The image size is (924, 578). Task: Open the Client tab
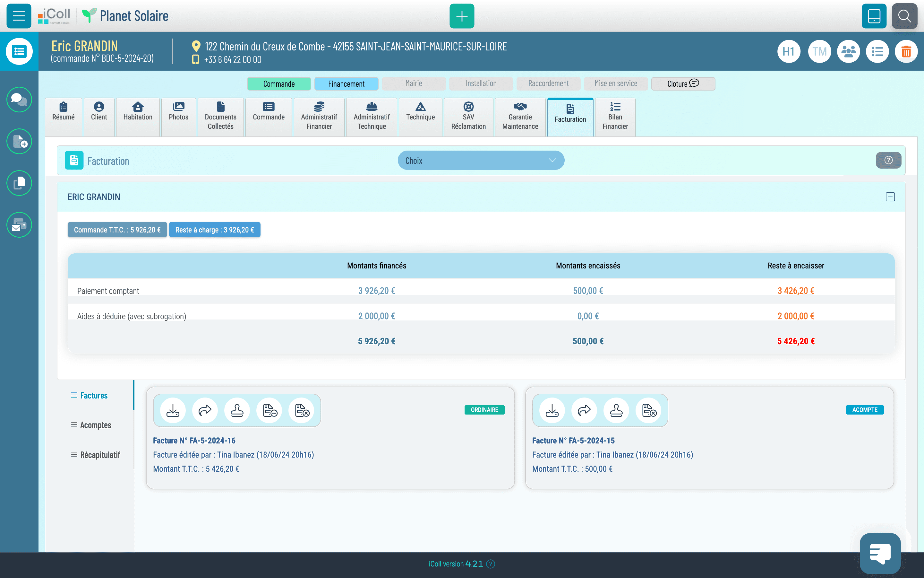click(99, 117)
